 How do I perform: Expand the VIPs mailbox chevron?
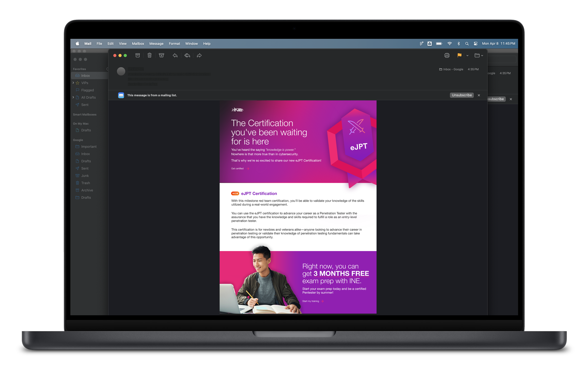tap(73, 83)
